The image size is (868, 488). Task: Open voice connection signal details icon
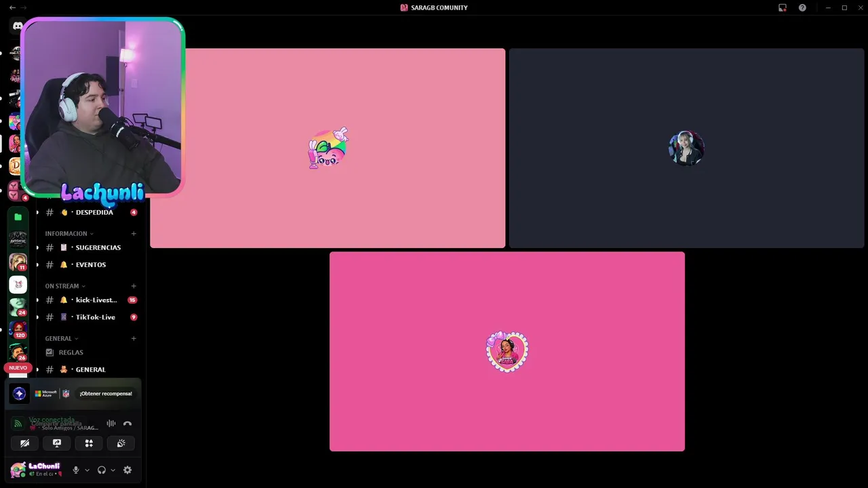tap(18, 424)
